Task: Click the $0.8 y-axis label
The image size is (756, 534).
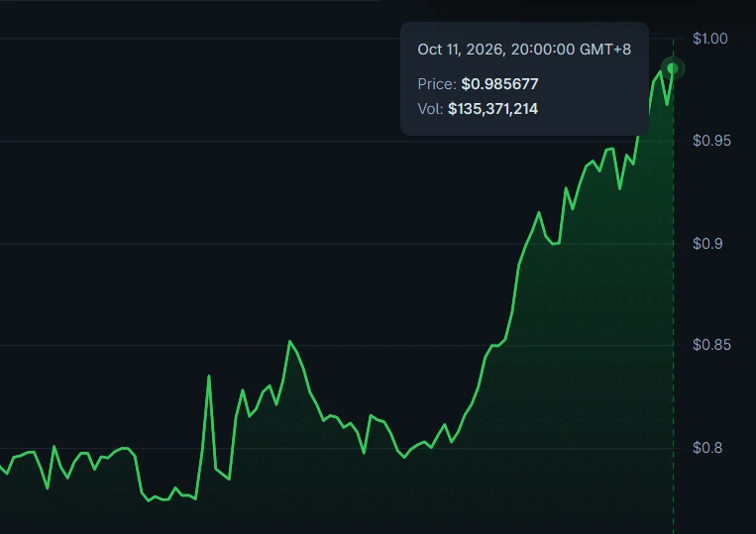Action: [707, 448]
